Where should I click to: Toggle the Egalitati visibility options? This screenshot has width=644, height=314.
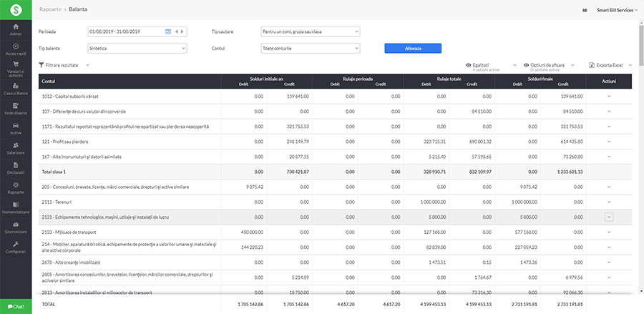point(480,65)
